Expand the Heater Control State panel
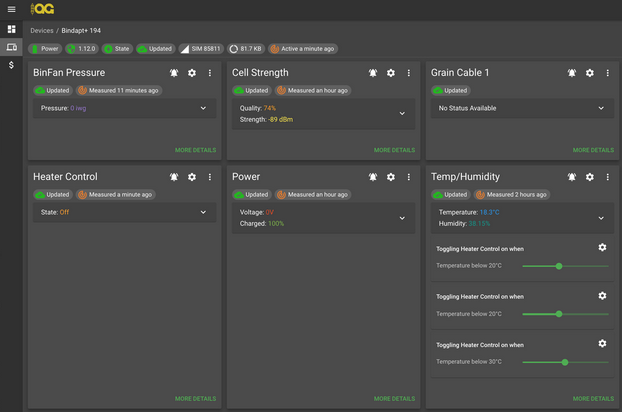 click(x=203, y=212)
